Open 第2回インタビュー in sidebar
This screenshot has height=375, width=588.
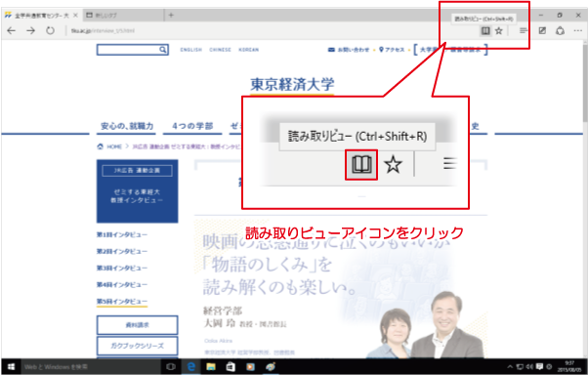click(x=122, y=251)
